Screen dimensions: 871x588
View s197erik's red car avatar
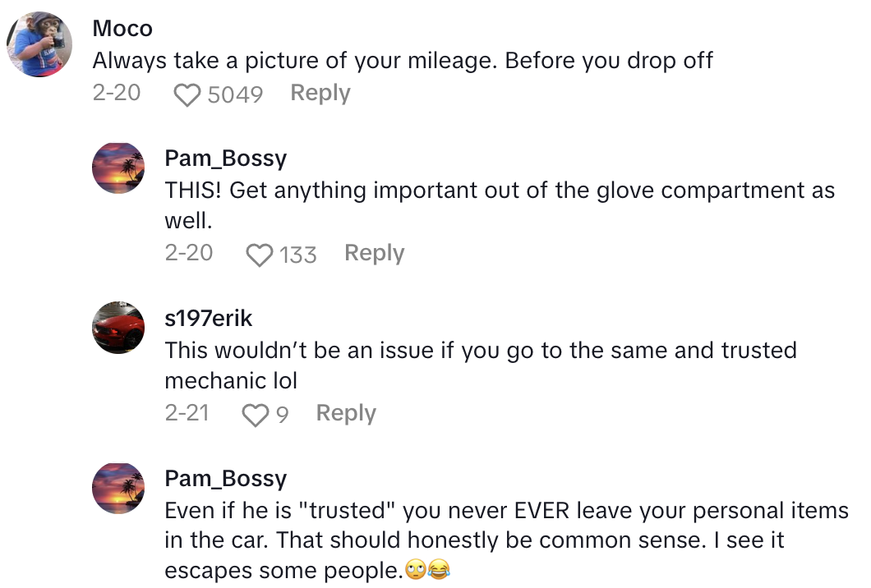pos(118,328)
